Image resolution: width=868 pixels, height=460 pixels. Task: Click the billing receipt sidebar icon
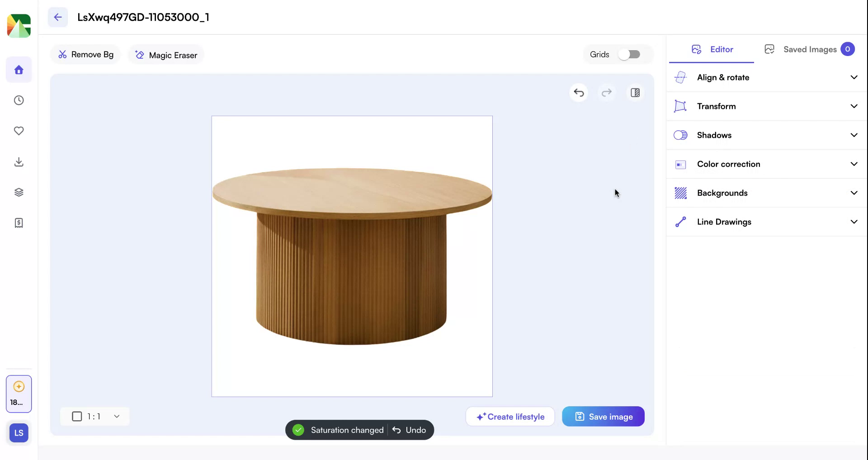coord(19,222)
